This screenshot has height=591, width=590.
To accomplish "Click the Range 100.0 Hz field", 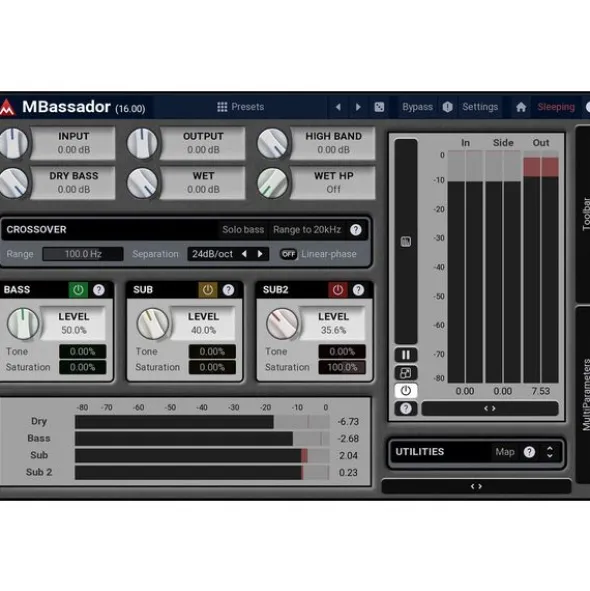I will (x=83, y=254).
